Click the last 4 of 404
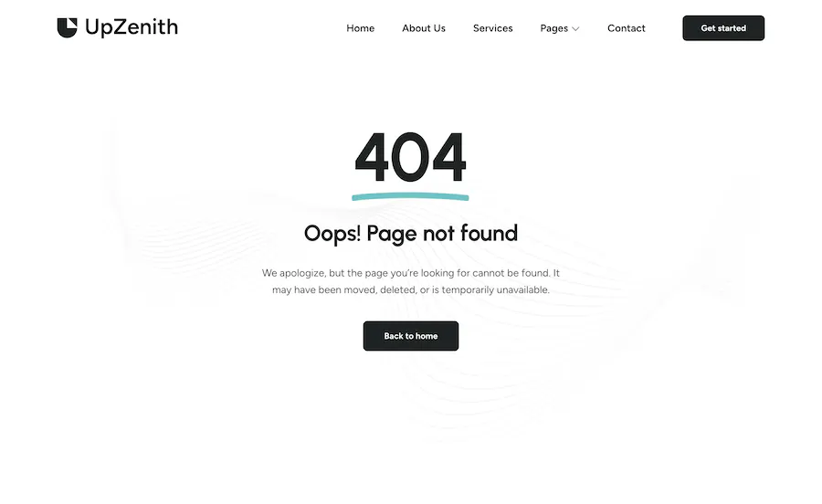The image size is (822, 504). click(449, 157)
